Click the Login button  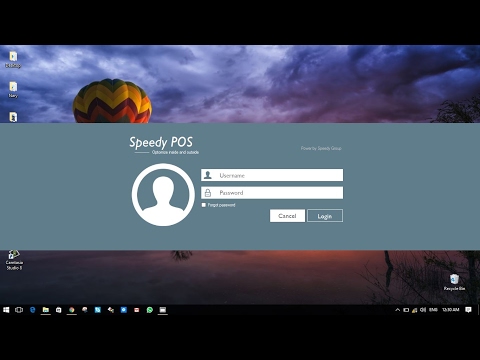coord(325,216)
